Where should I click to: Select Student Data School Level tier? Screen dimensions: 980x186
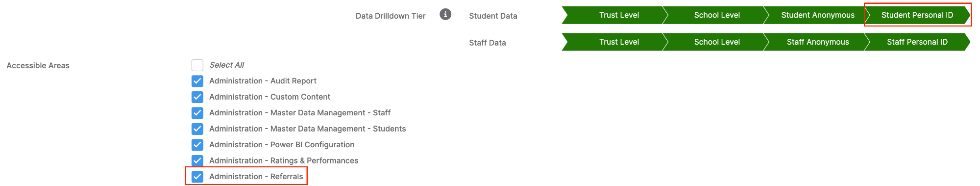click(716, 15)
